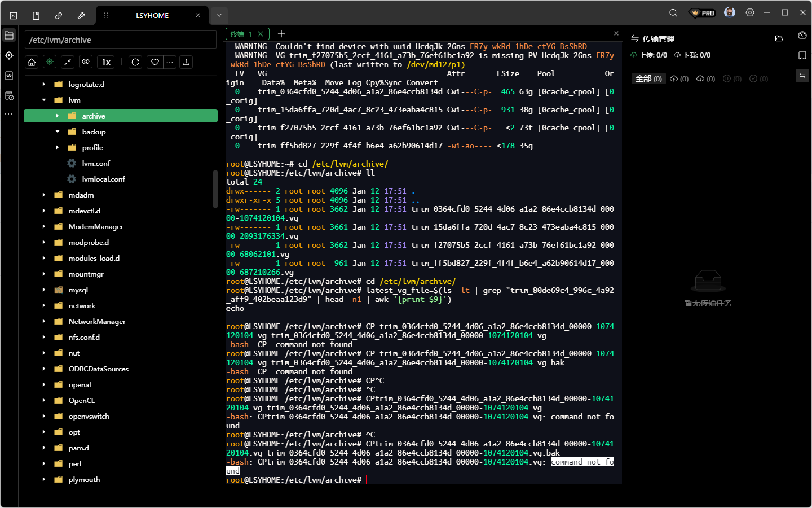Open settings hexagon icon in title bar

point(750,13)
